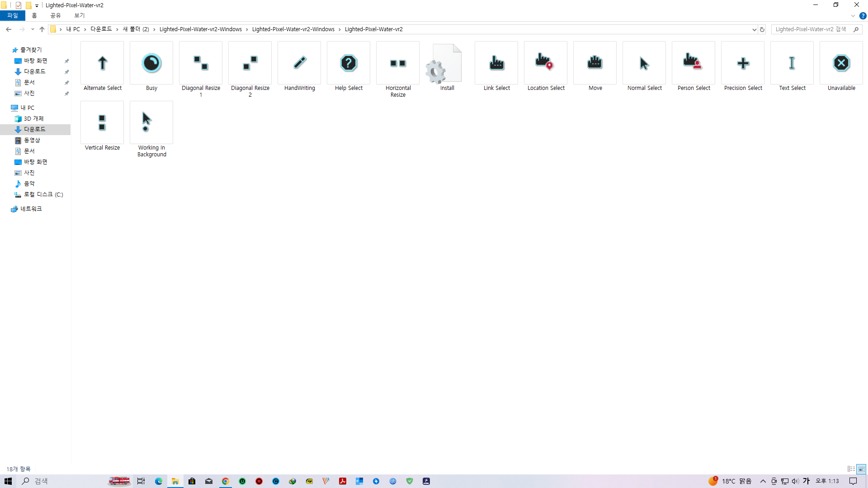Select the Text Select cursor file
This screenshot has width=868, height=488.
[x=792, y=66]
